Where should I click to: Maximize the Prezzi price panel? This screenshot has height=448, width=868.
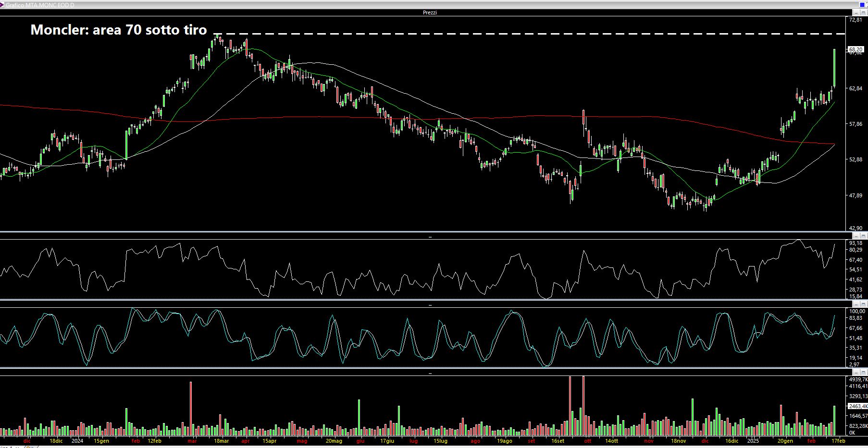863,12
